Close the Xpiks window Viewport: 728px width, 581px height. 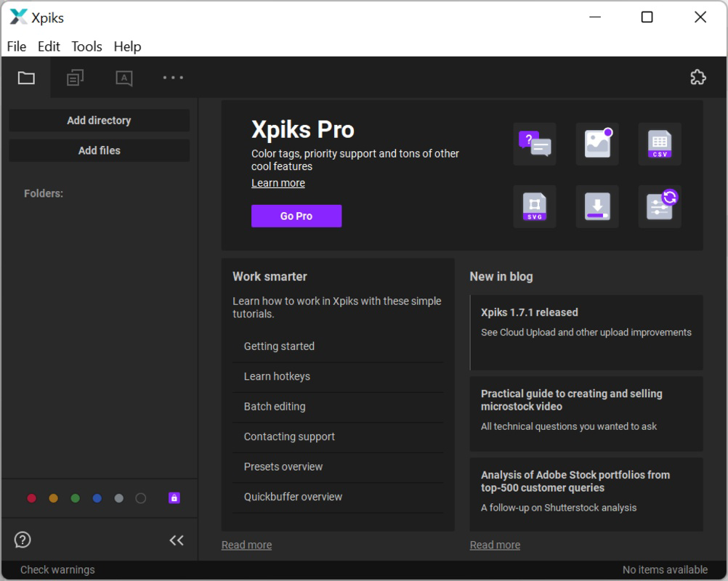(700, 17)
